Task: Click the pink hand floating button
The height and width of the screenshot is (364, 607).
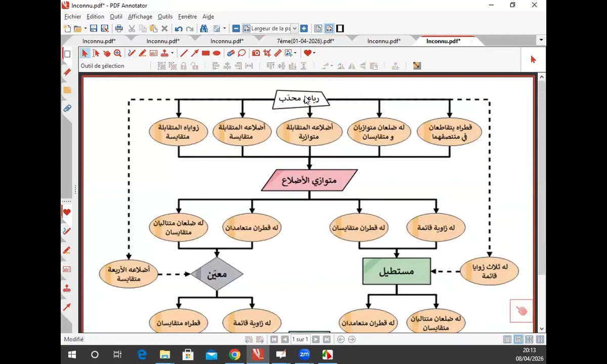Action: [522, 311]
